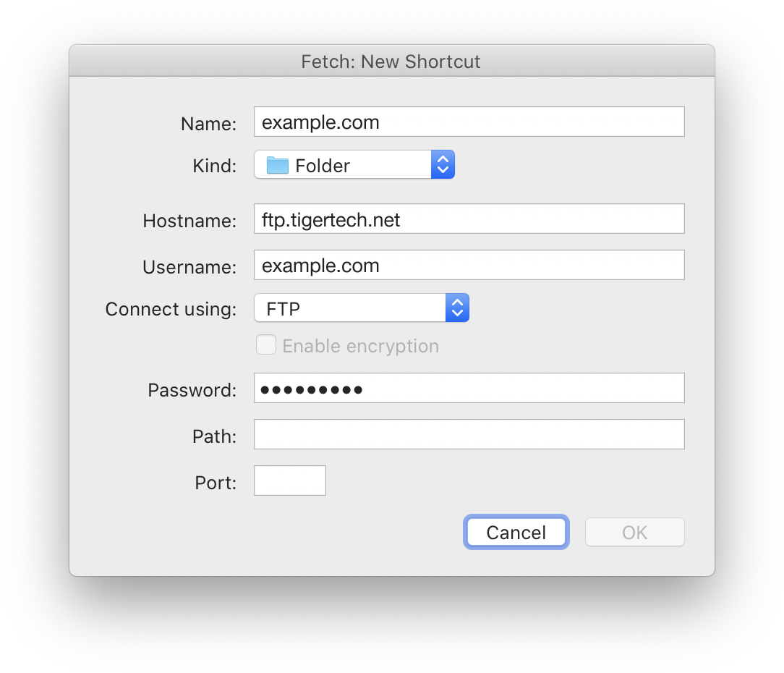Viewport: 784px width, 673px height.
Task: Click into the Username text field
Action: pyautogui.click(x=469, y=266)
